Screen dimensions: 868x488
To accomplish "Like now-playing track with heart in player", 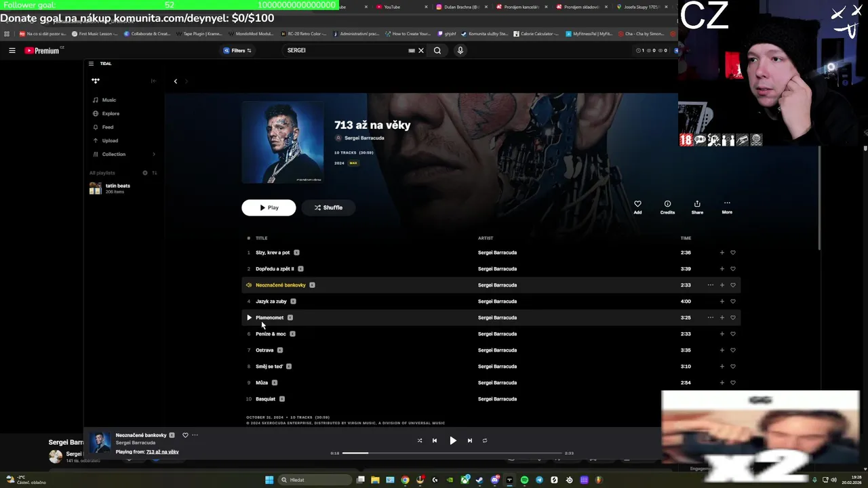I will pos(185,435).
